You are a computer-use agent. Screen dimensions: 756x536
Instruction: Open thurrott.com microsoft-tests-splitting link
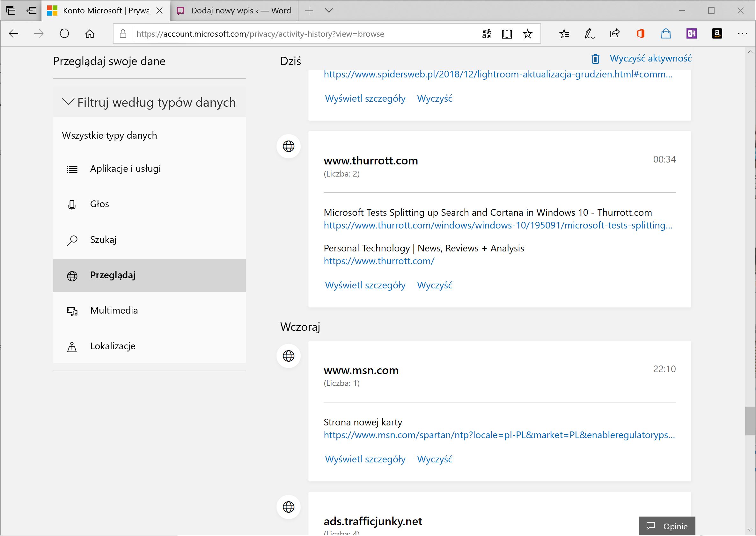coord(498,225)
